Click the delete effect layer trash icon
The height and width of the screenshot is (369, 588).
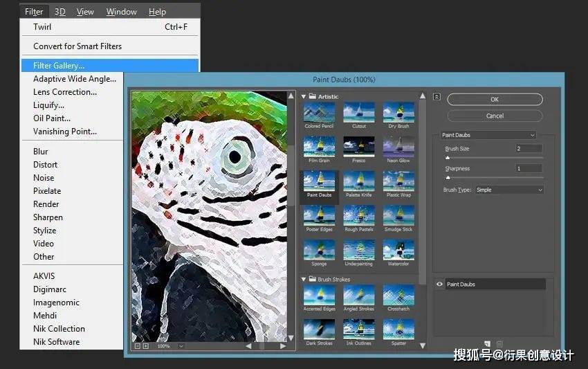[499, 343]
